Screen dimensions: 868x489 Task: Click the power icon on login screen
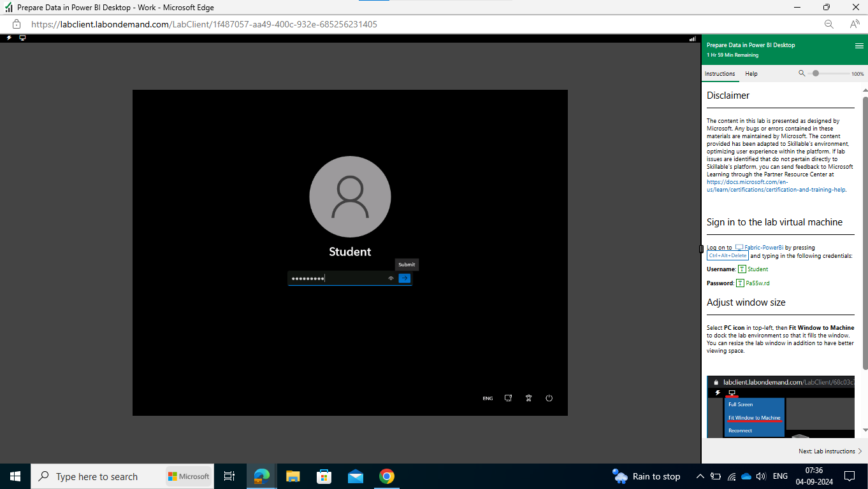click(x=549, y=398)
